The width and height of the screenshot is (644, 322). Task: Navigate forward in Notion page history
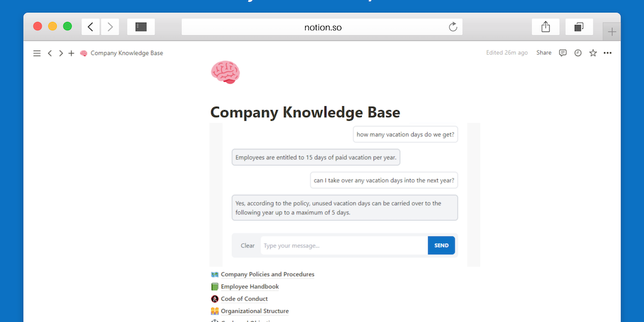coord(61,53)
